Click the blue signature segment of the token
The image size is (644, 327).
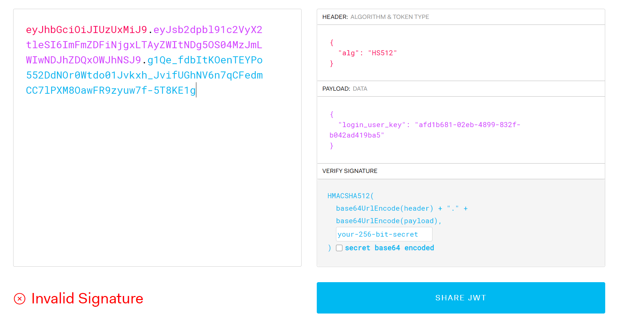(x=144, y=76)
